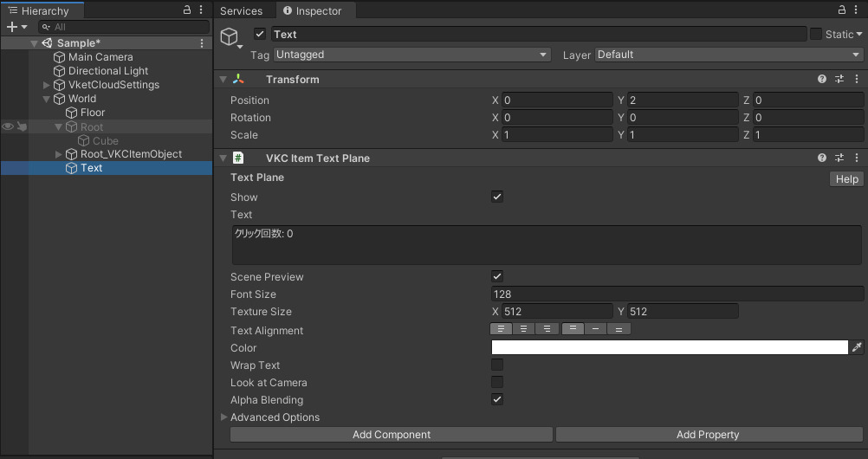Click the Add Property button

(x=708, y=435)
